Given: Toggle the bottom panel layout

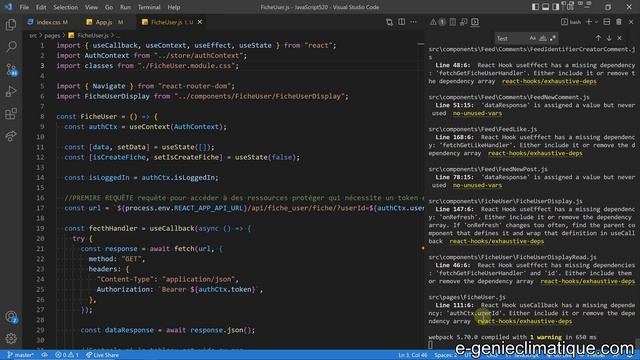Looking at the screenshot, I should [546, 7].
